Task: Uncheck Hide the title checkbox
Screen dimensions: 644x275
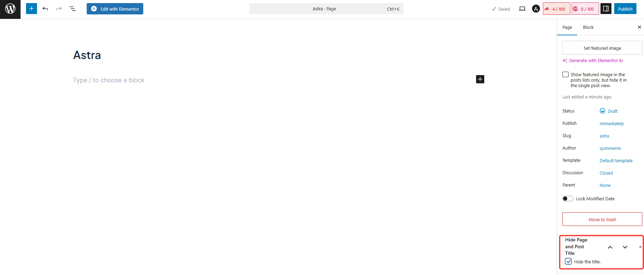Action: pos(568,261)
